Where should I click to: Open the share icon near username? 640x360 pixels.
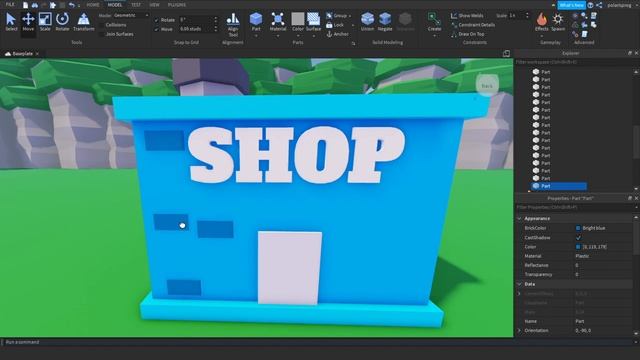tap(599, 5)
